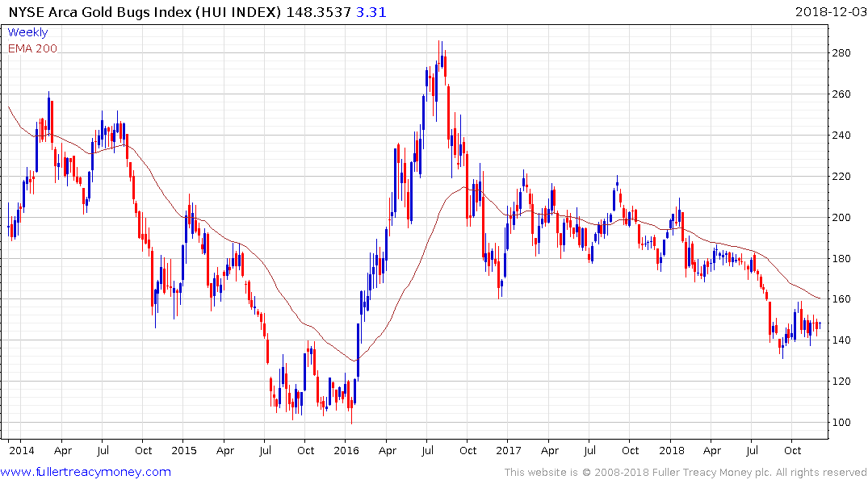Viewport: 868px width, 484px height.
Task: Open the www.fullertreacymoney.com link
Action: pos(86,472)
